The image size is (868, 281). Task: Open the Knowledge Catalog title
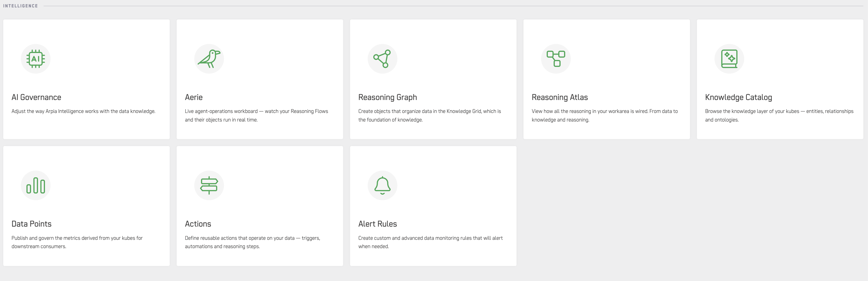click(738, 97)
